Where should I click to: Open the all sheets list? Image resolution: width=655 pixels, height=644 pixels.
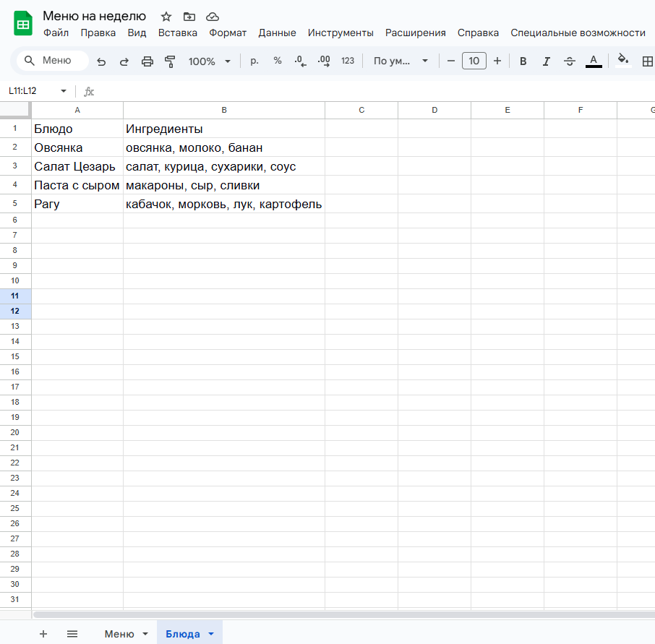click(x=72, y=634)
